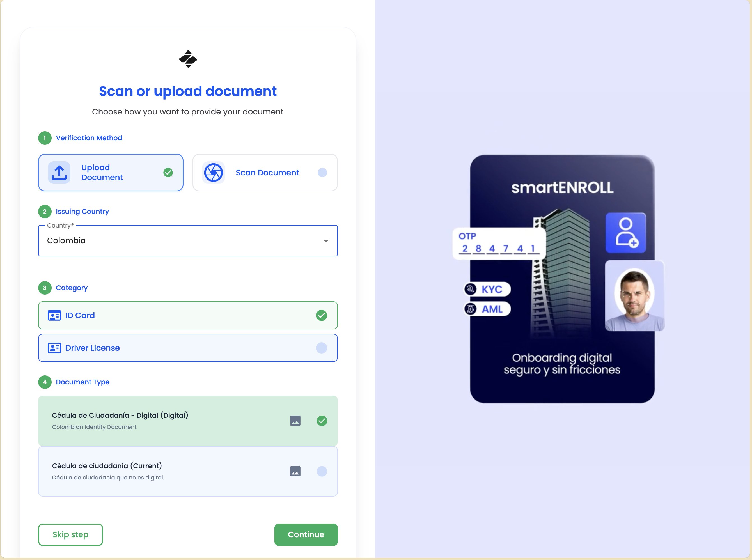Open the Country dropdown arrow

tap(325, 241)
